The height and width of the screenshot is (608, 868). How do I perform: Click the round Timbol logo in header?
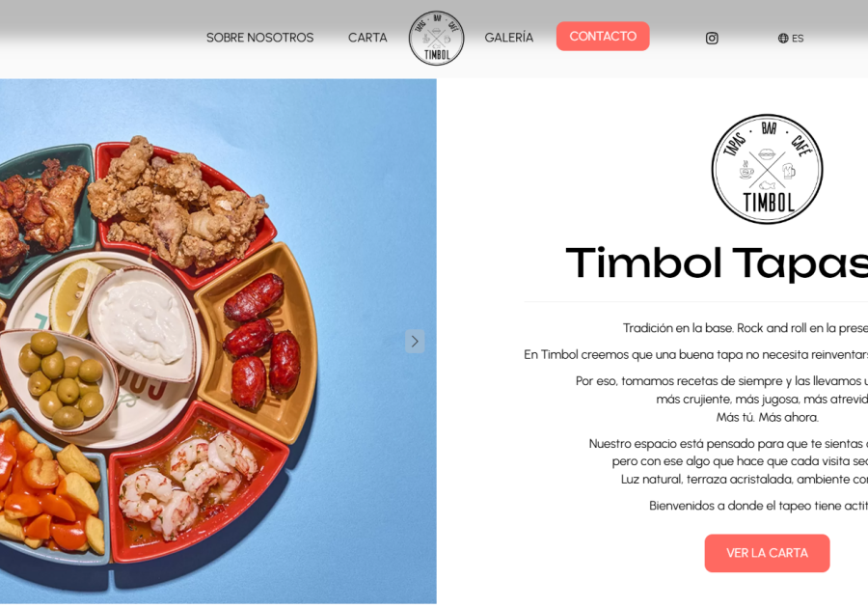click(436, 39)
